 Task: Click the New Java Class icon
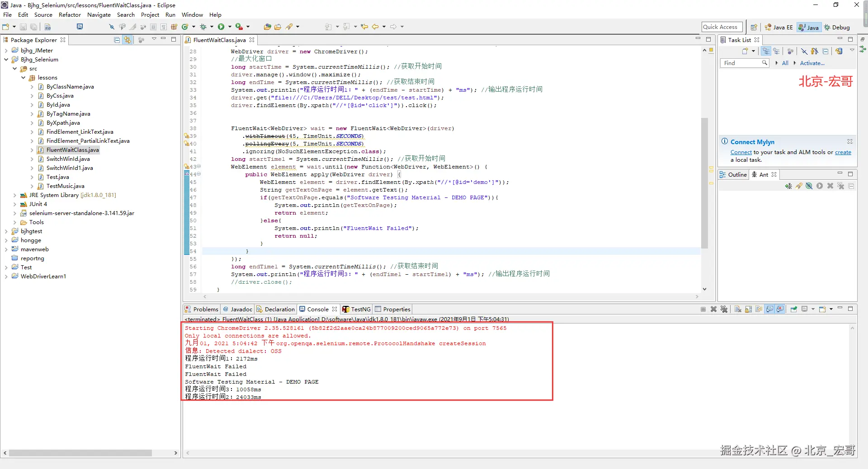185,27
